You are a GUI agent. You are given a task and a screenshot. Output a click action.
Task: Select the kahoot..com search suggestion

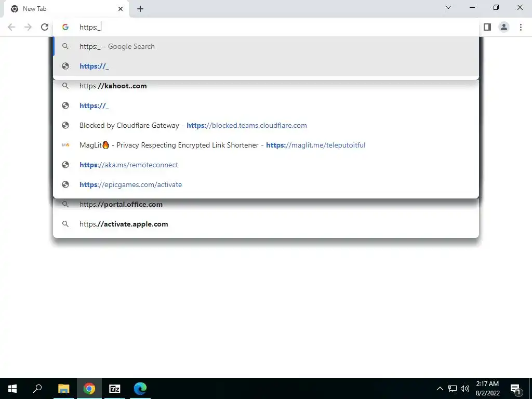tap(266, 86)
